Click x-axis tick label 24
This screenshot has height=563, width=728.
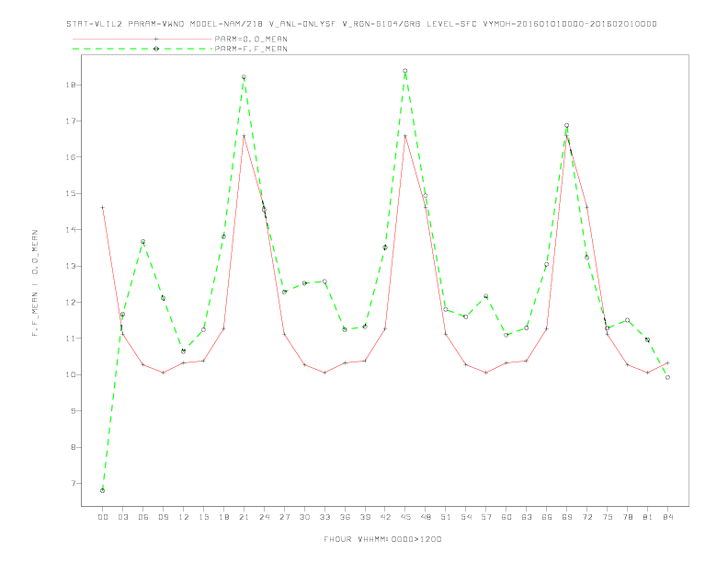click(x=264, y=517)
